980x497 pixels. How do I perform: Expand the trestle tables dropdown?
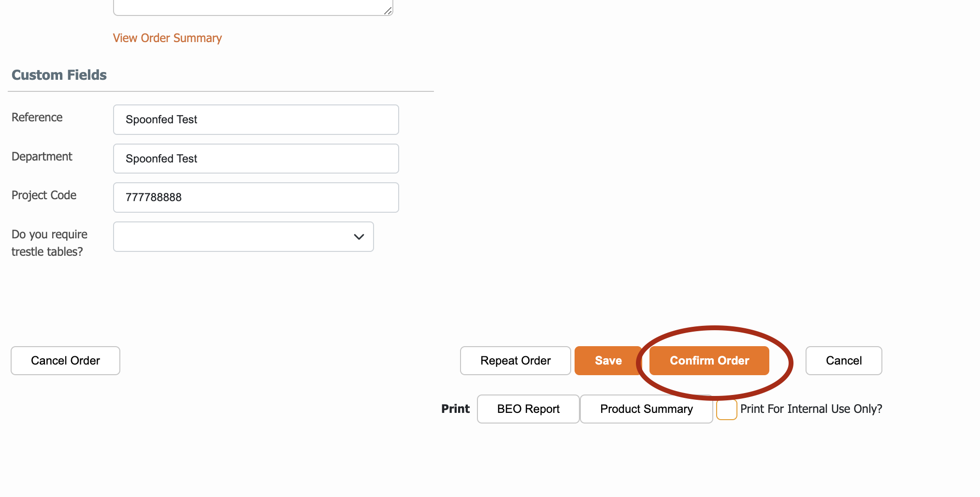pos(243,237)
